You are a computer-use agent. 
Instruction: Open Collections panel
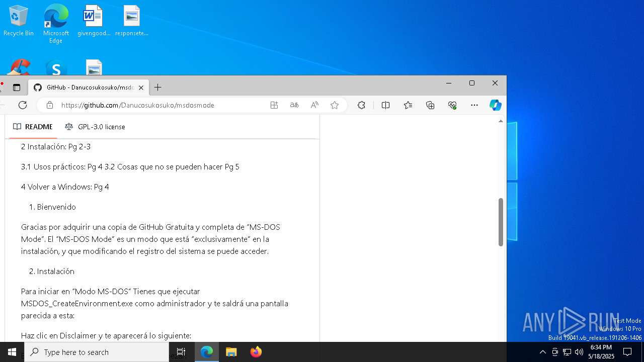tap(430, 105)
